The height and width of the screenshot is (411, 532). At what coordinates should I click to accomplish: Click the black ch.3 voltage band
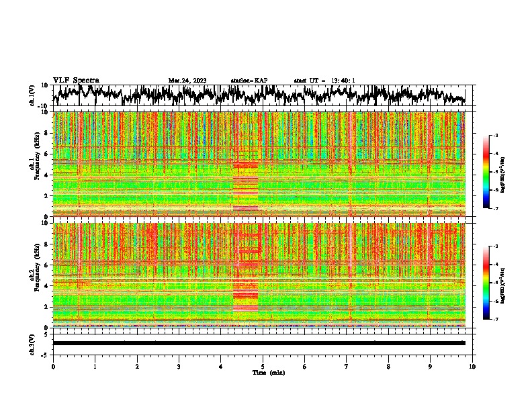pyautogui.click(x=259, y=343)
